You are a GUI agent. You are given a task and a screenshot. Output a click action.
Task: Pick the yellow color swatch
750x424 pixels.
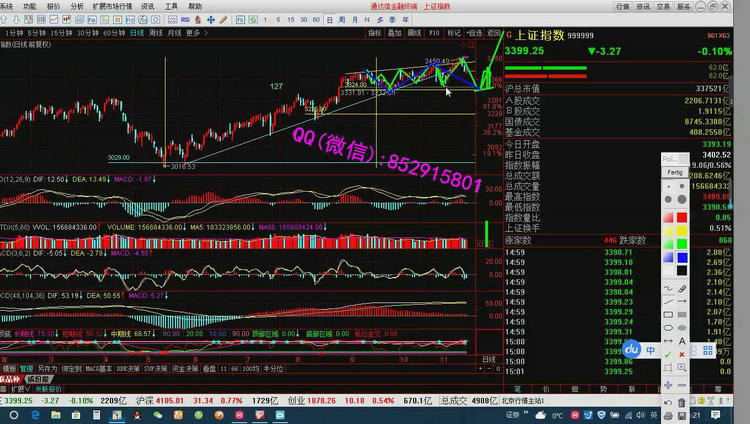[668, 232]
